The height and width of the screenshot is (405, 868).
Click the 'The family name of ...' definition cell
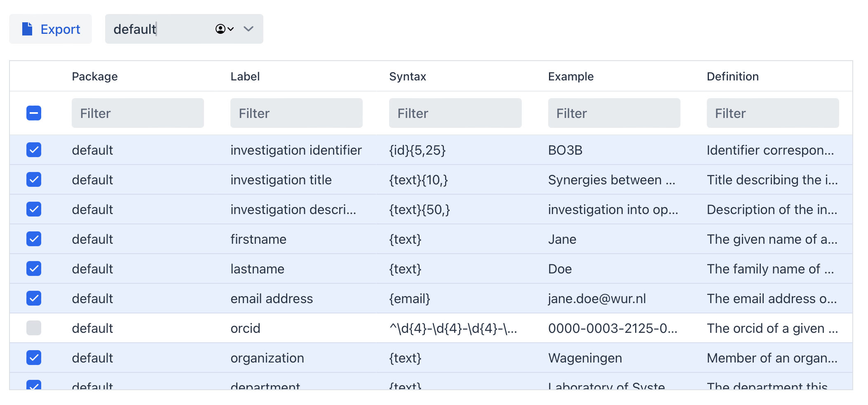tap(770, 269)
